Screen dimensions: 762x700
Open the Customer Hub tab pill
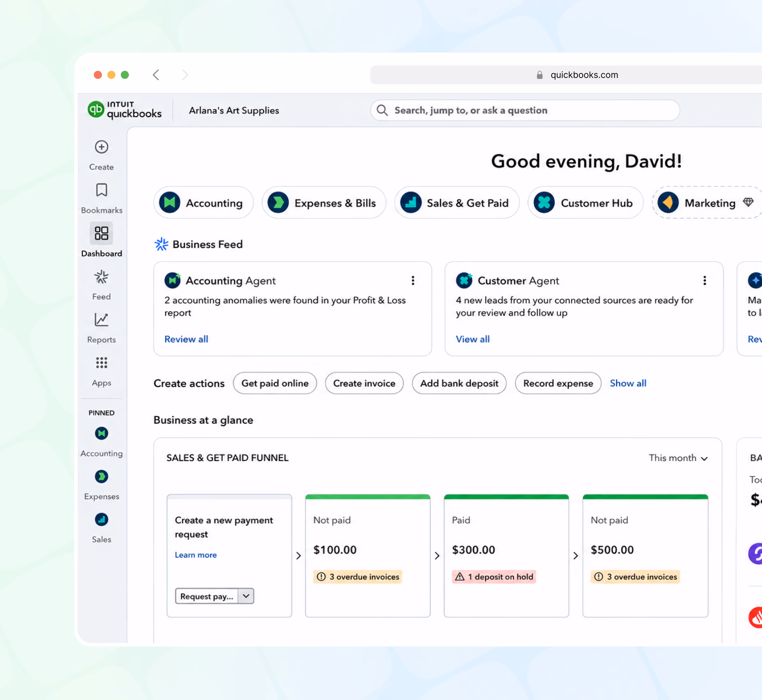tap(585, 203)
